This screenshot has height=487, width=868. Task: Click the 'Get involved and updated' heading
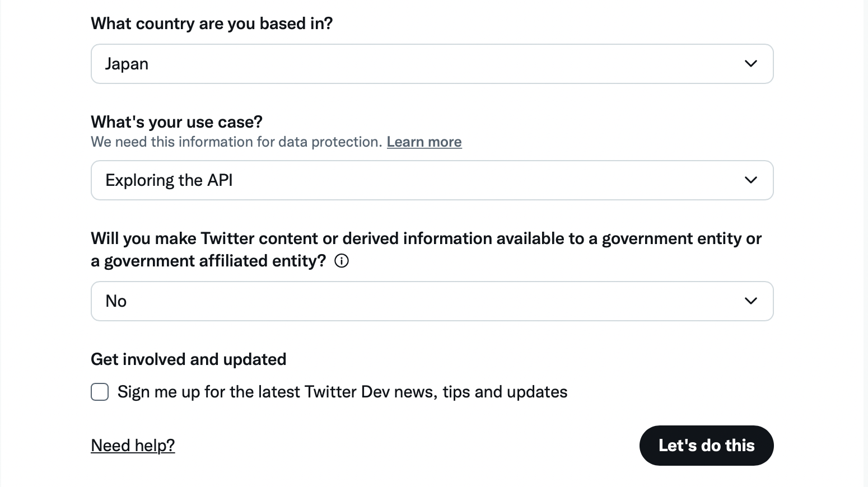(x=188, y=359)
